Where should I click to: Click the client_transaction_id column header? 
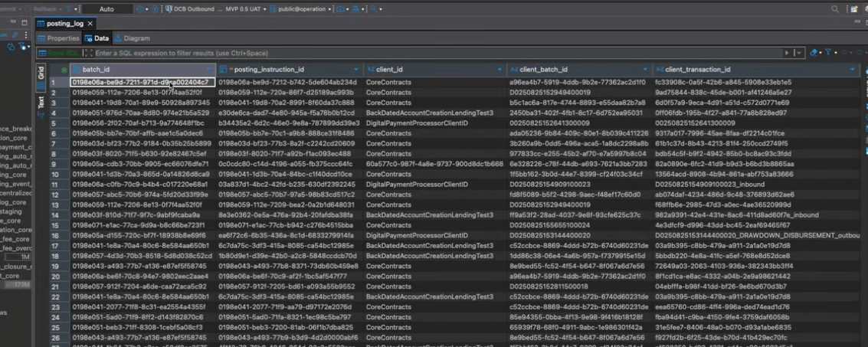pos(697,70)
